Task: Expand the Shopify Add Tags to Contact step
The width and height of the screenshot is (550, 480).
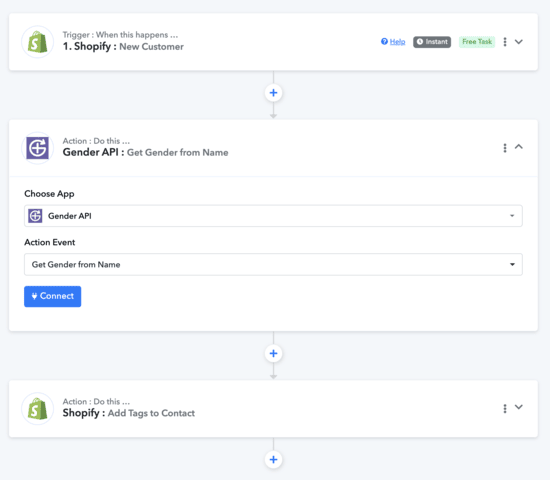Action: click(519, 407)
